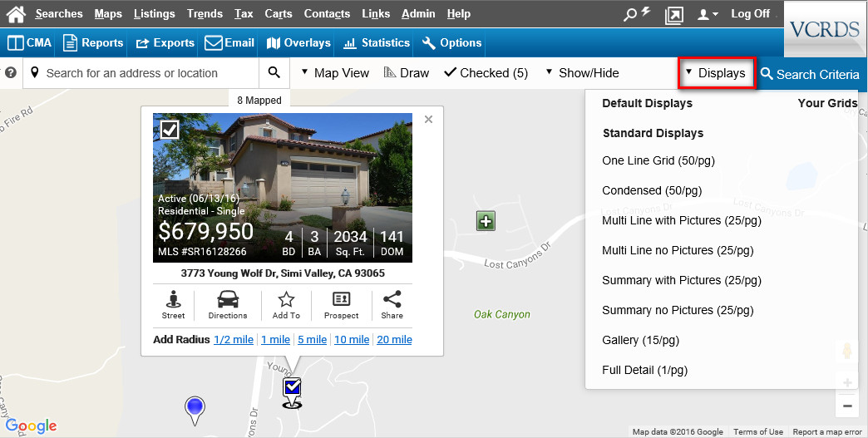Open the Checked (5) listings
Screen dimensions: 868x438
[x=486, y=73]
